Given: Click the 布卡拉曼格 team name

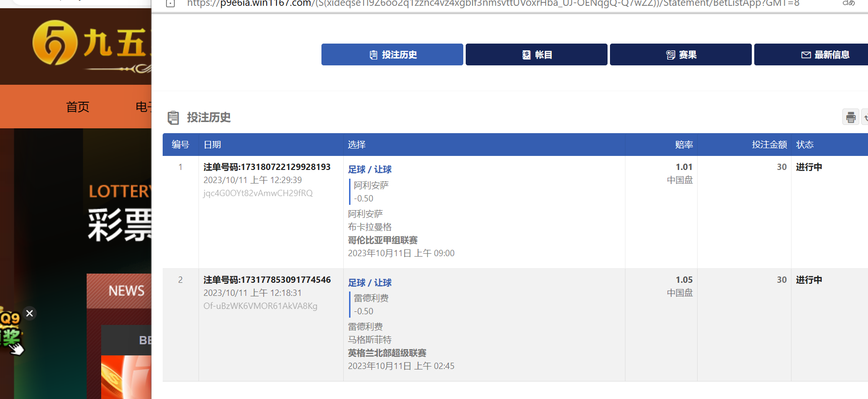Looking at the screenshot, I should click(370, 227).
